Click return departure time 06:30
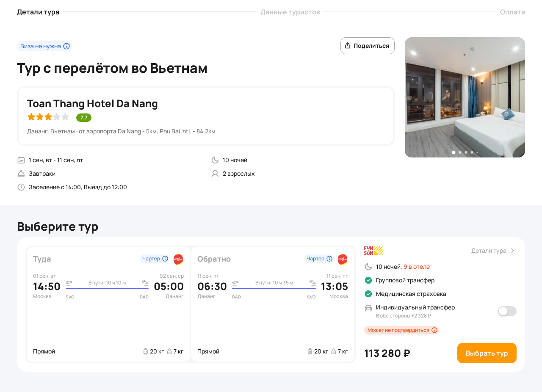 pos(212,286)
